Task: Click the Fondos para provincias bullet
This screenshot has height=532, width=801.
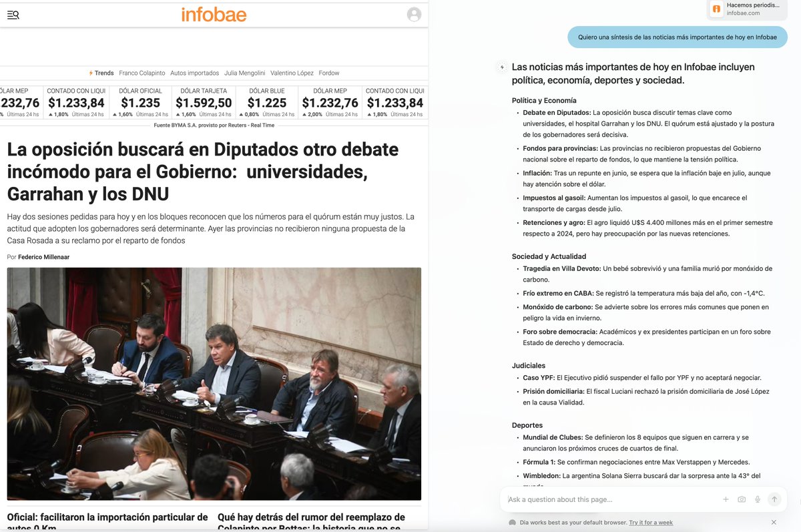Action: 642,154
